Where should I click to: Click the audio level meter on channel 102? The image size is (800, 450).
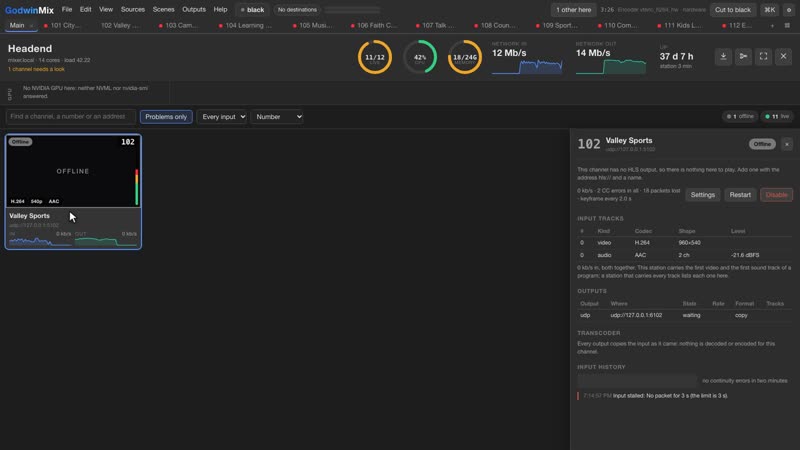click(137, 187)
